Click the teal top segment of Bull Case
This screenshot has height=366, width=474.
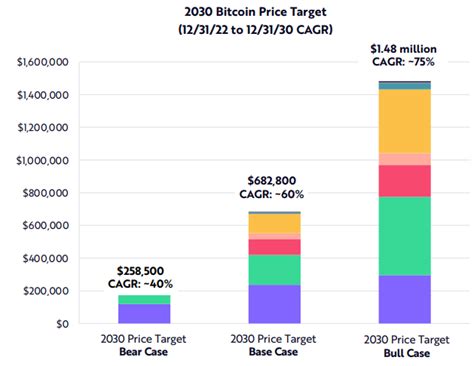[x=405, y=86]
